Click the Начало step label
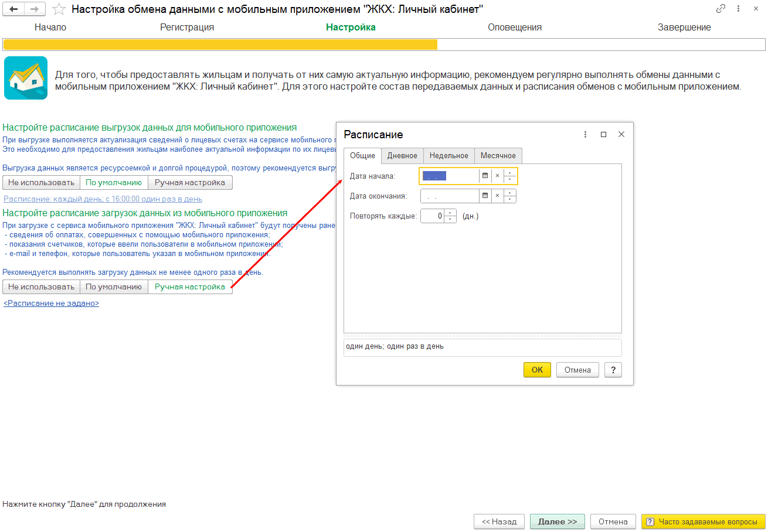768x532 pixels. point(50,27)
